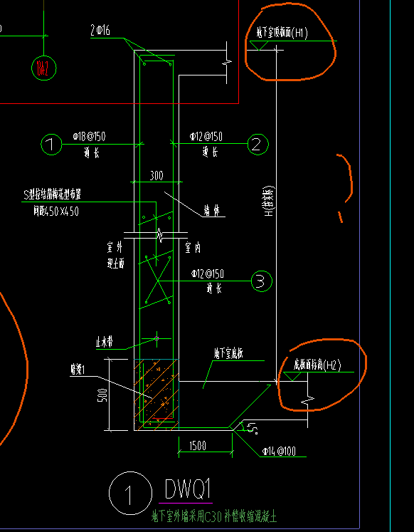
Task: Select the '底板面标高(H2)' elevation label
Action: click(x=317, y=365)
